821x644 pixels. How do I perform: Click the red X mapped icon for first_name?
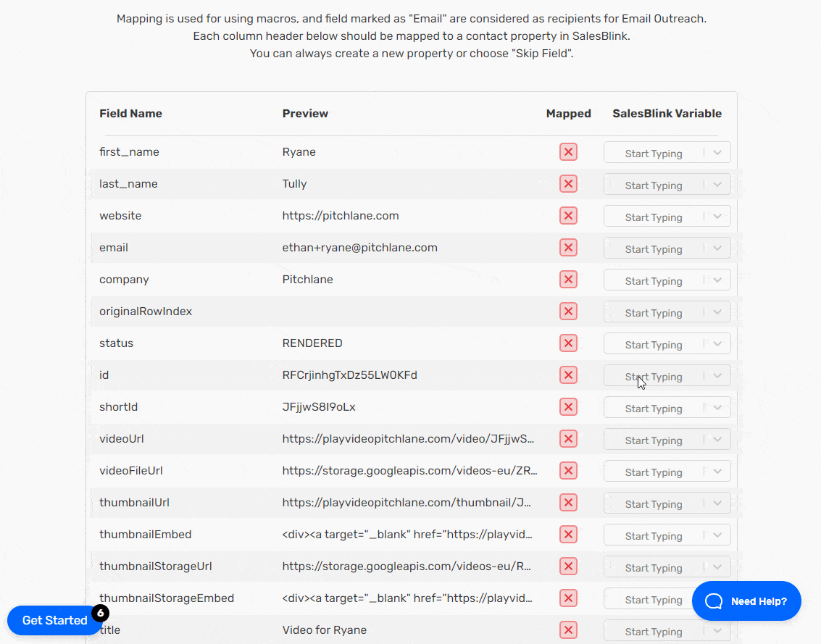568,152
